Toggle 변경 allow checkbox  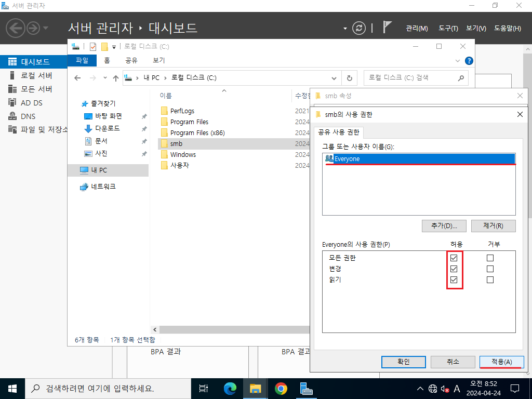tap(454, 269)
